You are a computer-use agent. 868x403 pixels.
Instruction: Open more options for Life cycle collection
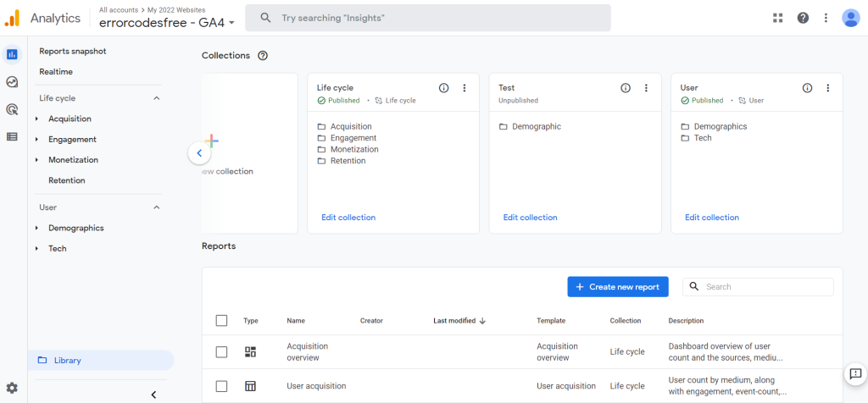(465, 88)
